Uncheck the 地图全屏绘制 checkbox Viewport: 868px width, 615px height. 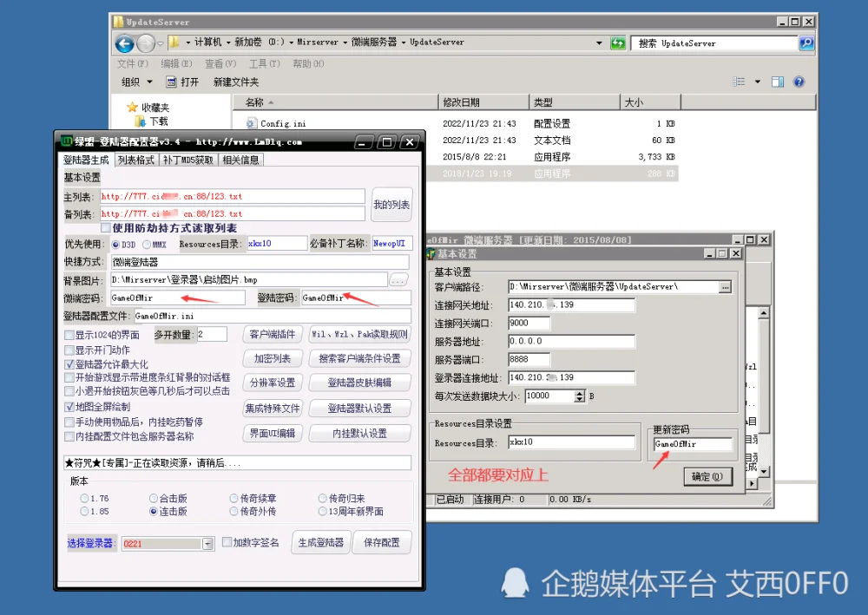click(x=69, y=406)
